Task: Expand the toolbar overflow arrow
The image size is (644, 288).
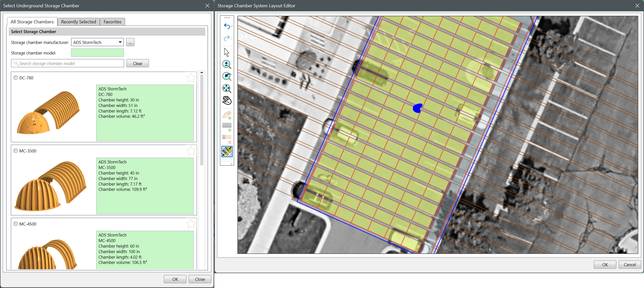Action: point(231,164)
